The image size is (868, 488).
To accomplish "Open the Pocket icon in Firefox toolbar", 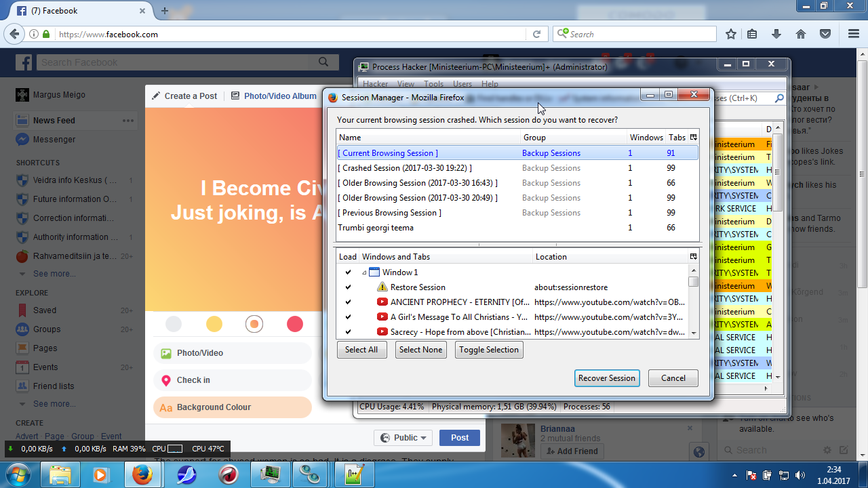I will coord(825,34).
